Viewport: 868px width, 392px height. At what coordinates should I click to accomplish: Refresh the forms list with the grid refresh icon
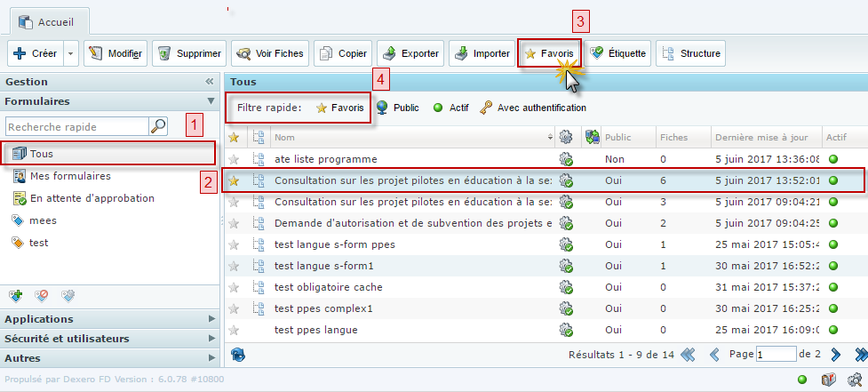point(237,354)
